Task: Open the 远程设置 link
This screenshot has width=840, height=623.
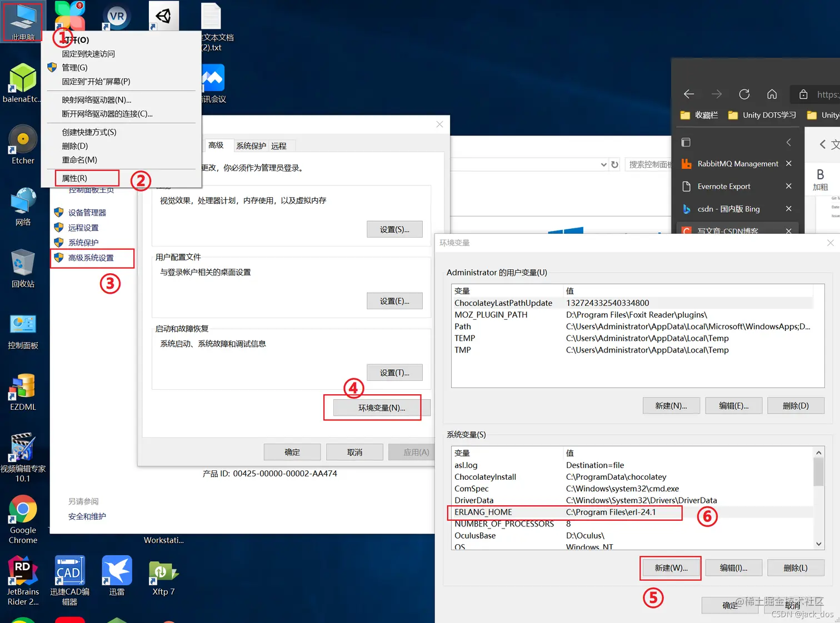Action: coord(83,228)
